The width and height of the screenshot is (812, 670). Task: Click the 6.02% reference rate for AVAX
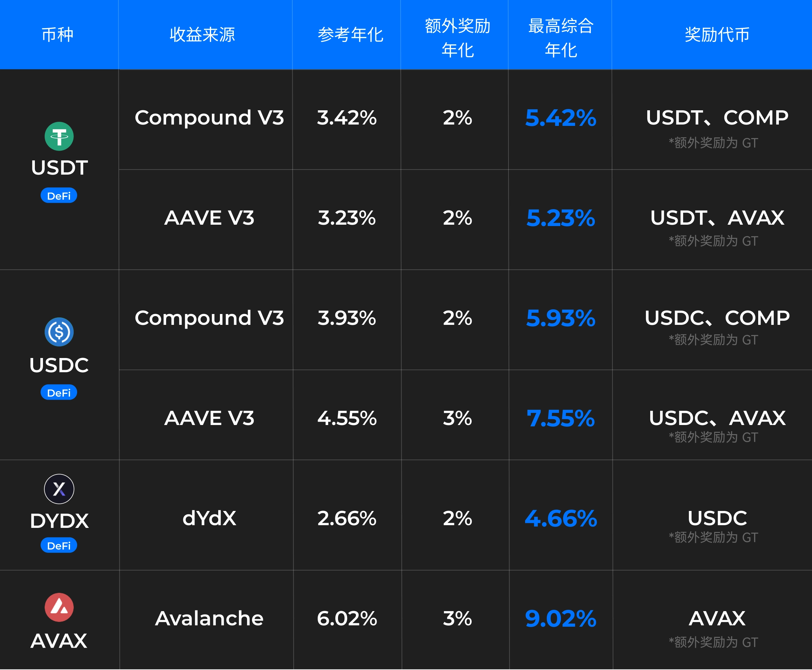[347, 618]
